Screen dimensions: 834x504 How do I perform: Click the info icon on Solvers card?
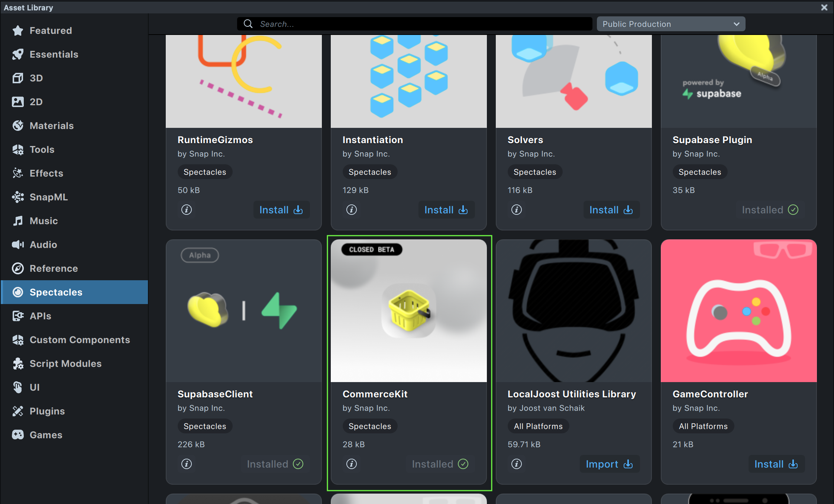(x=517, y=210)
